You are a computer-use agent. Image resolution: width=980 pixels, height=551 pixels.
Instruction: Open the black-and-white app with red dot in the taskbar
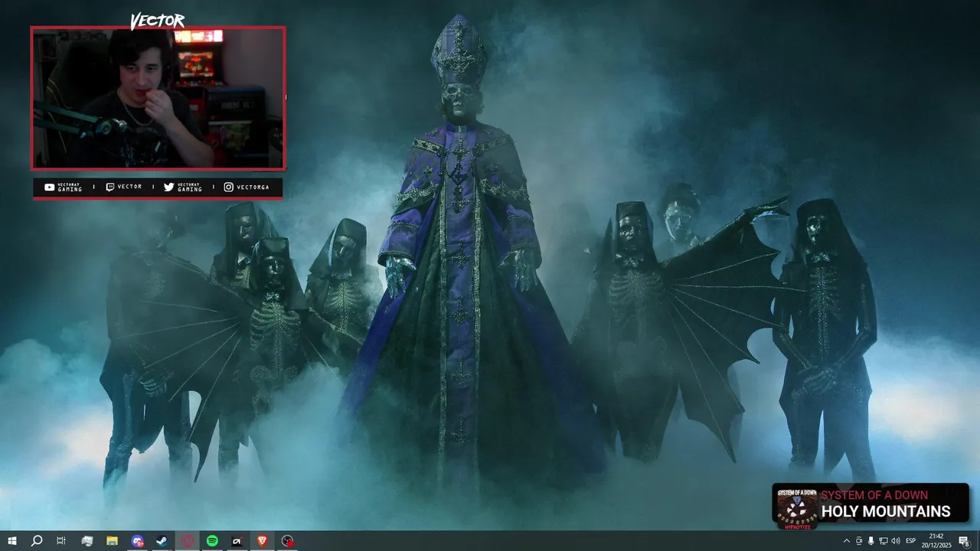237,541
